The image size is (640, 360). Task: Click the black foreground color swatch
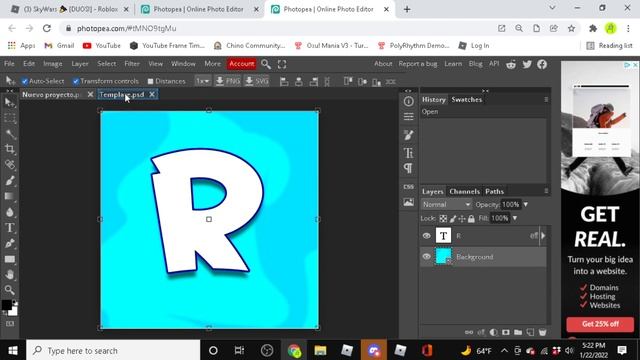coord(7,305)
